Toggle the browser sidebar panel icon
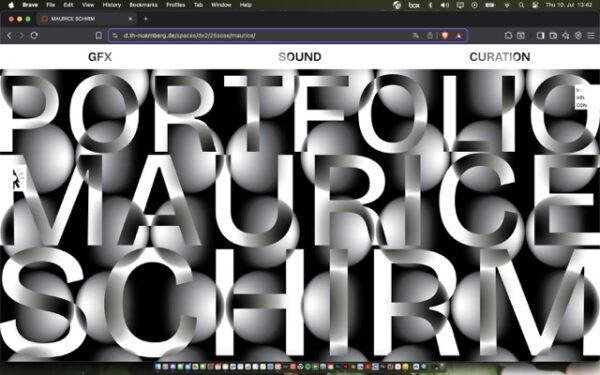 tap(540, 36)
